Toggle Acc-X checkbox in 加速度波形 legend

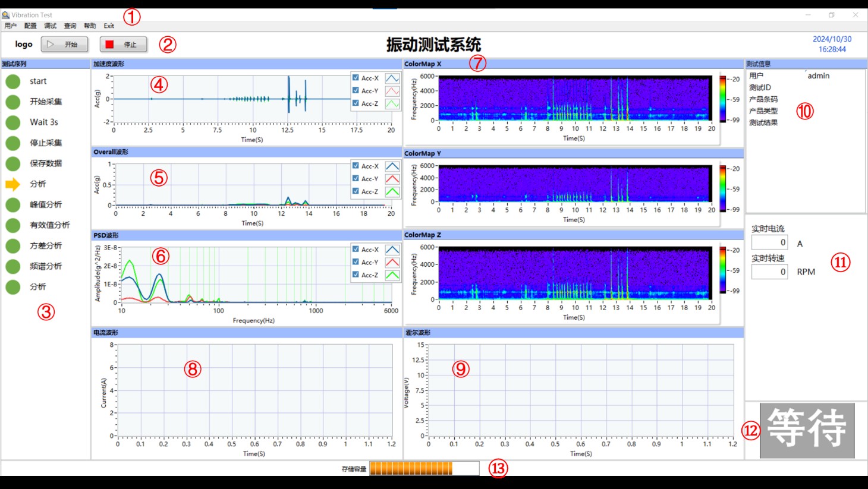coord(356,78)
